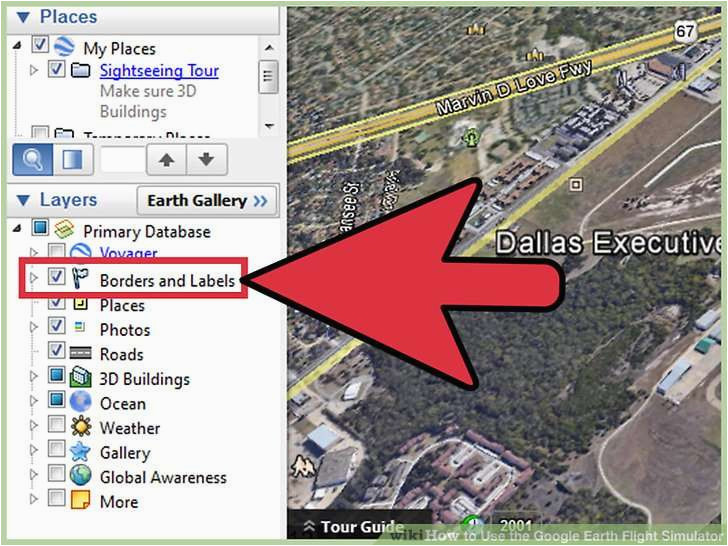Click the search magnifier icon button
Viewport: 728px width, 546px height.
point(32,159)
